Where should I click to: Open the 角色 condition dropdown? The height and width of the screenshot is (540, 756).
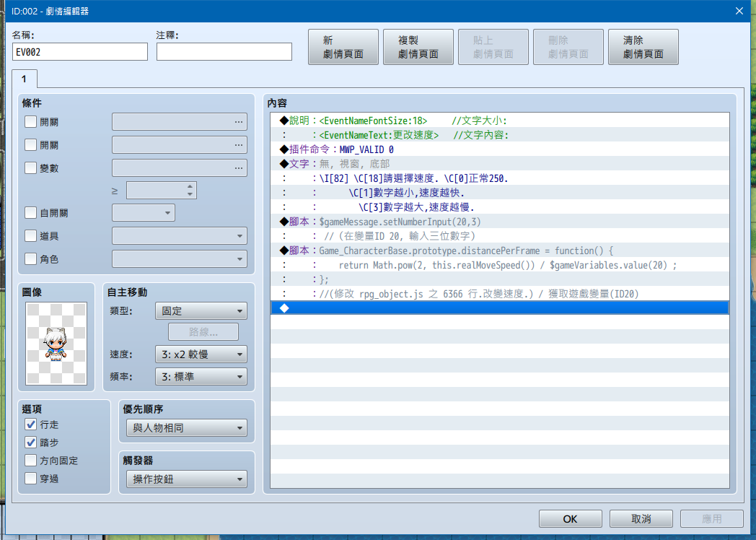click(180, 259)
